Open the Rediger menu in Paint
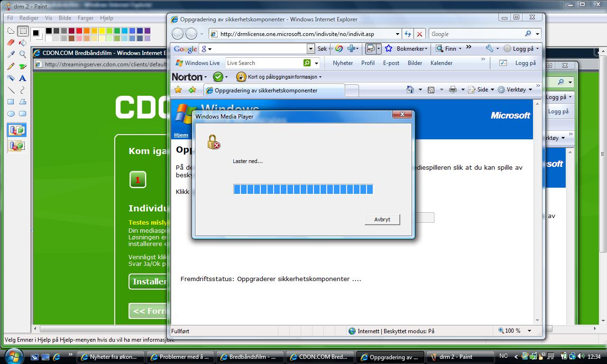Viewport: 607px width, 364px height. pos(29,18)
